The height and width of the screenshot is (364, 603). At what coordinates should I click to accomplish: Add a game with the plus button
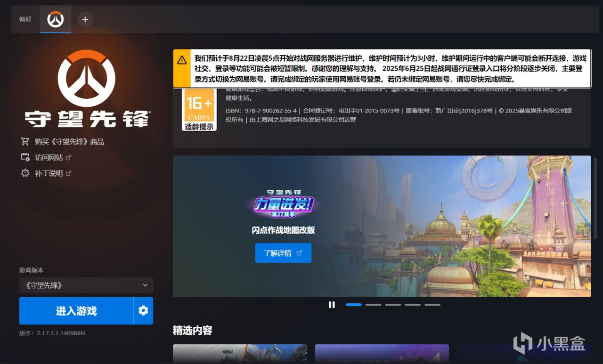tap(85, 19)
